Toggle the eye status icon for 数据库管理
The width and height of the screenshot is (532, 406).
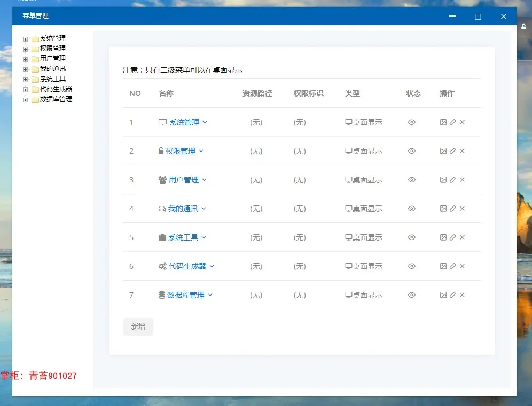point(412,295)
